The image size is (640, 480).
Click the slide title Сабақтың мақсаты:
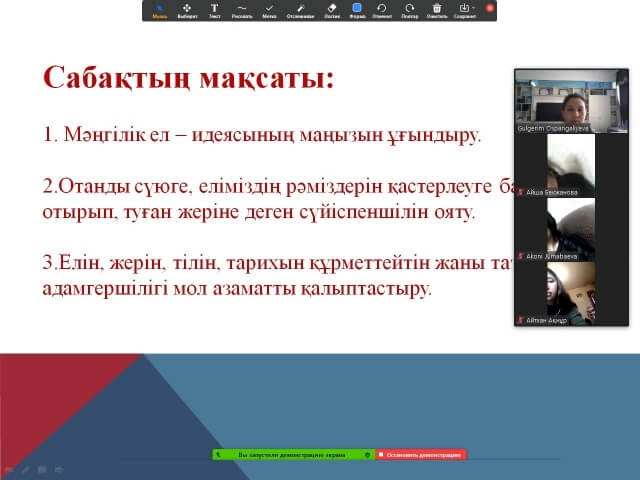[x=189, y=78]
